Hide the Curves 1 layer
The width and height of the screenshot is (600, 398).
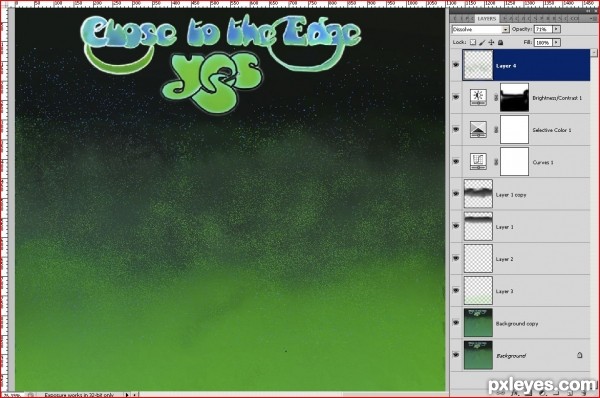point(456,161)
